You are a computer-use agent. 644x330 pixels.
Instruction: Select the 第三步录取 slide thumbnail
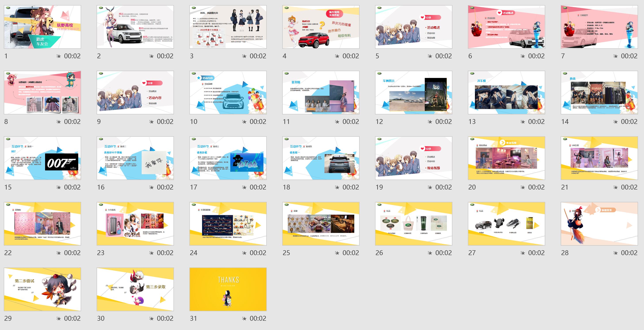point(135,289)
